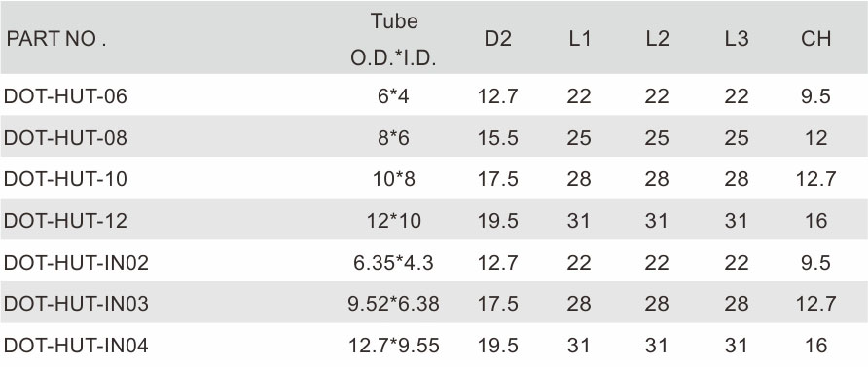The width and height of the screenshot is (868, 367).
Task: Select the D2 column header
Action: 497,39
